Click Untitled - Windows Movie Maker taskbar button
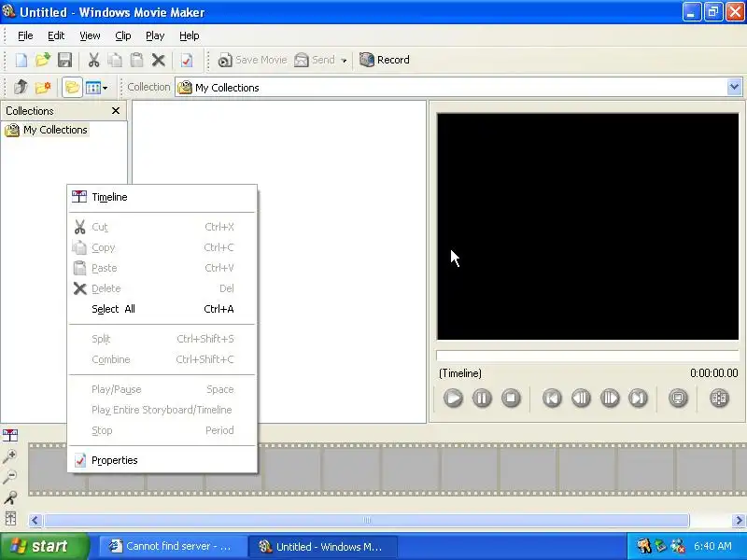This screenshot has width=747, height=560. tap(323, 547)
